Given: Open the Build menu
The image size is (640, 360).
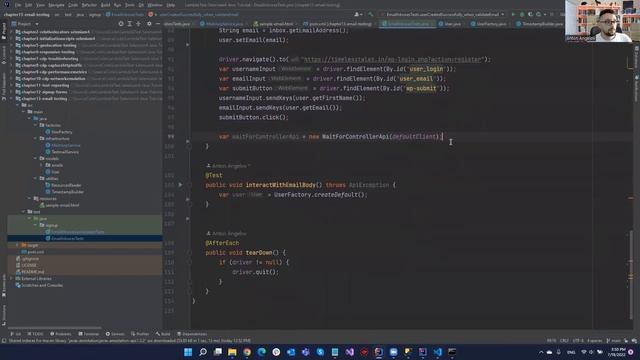Looking at the screenshot, I should click(x=105, y=5).
